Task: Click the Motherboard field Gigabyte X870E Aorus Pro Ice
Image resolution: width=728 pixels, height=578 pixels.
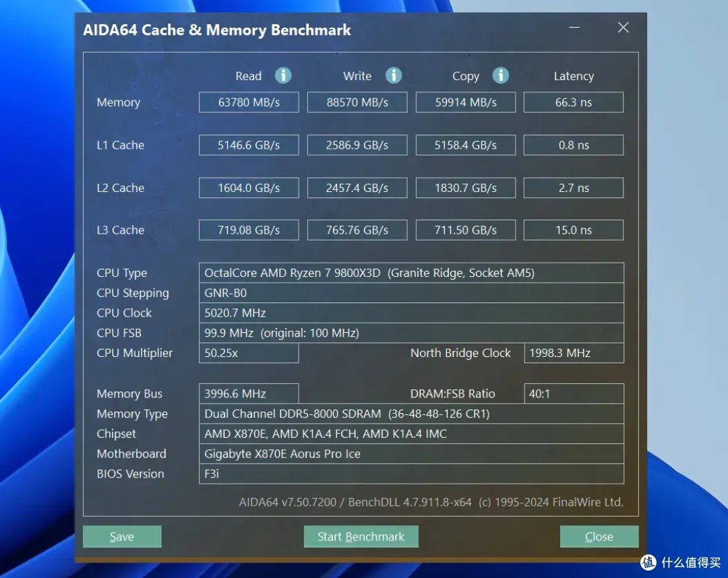Action: point(411,453)
